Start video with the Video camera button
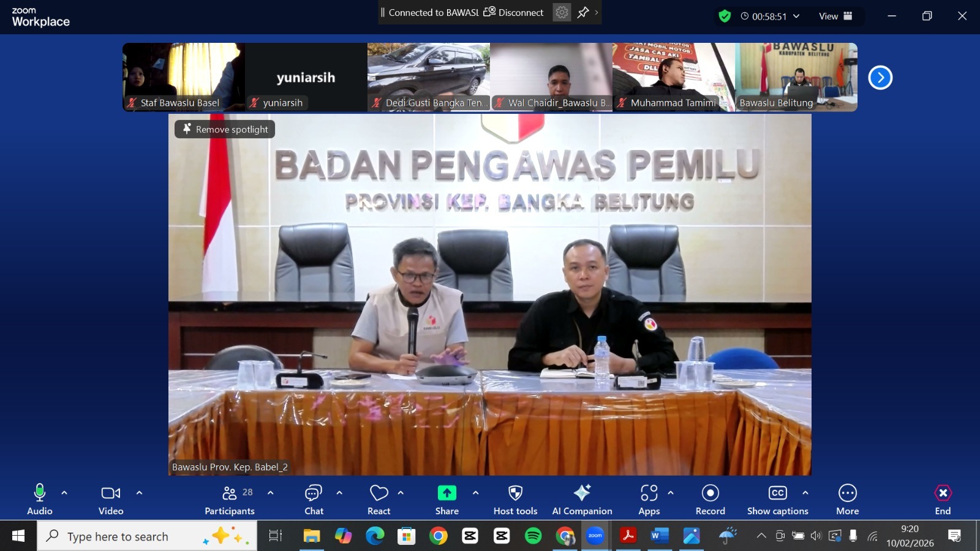This screenshot has width=980, height=551. (111, 500)
